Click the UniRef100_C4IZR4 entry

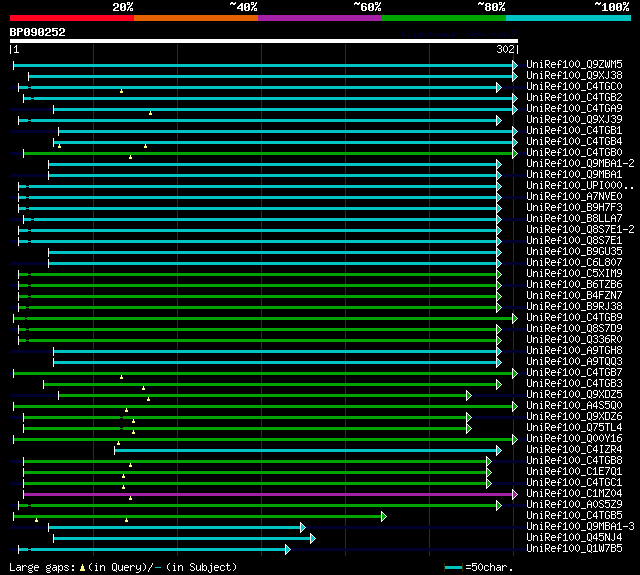point(574,450)
